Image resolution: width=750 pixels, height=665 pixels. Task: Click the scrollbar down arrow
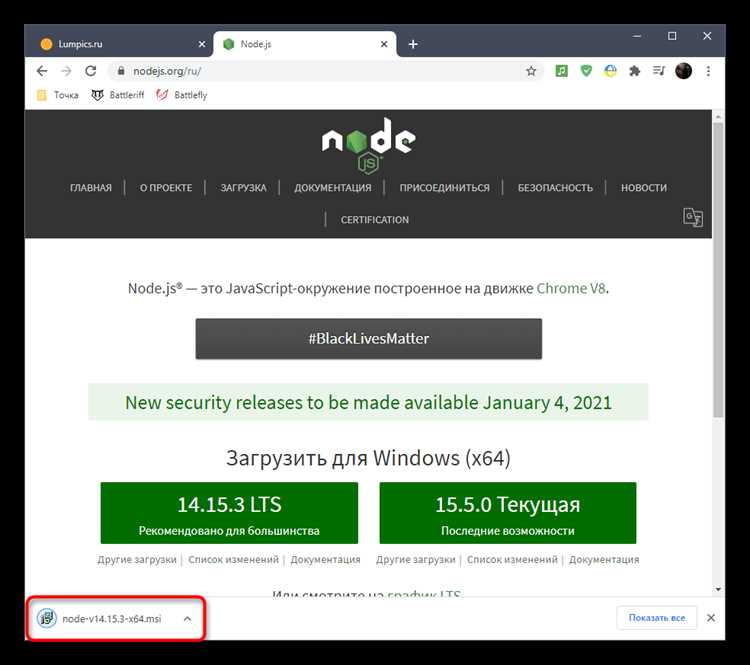(718, 589)
